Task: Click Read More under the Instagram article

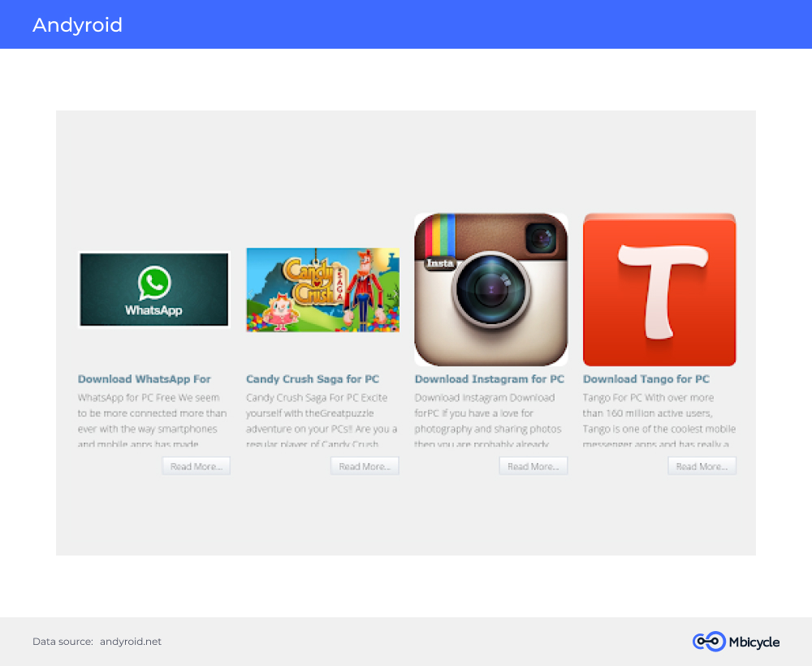Action: [x=533, y=466]
